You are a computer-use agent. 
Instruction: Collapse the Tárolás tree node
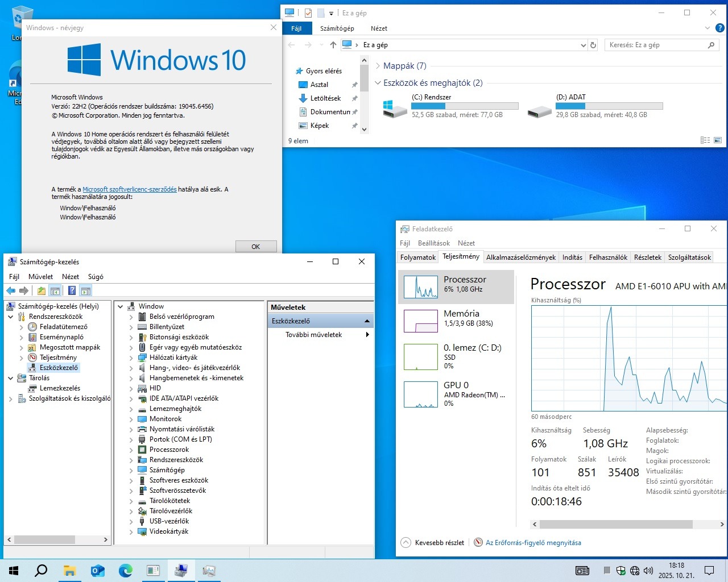coord(10,378)
